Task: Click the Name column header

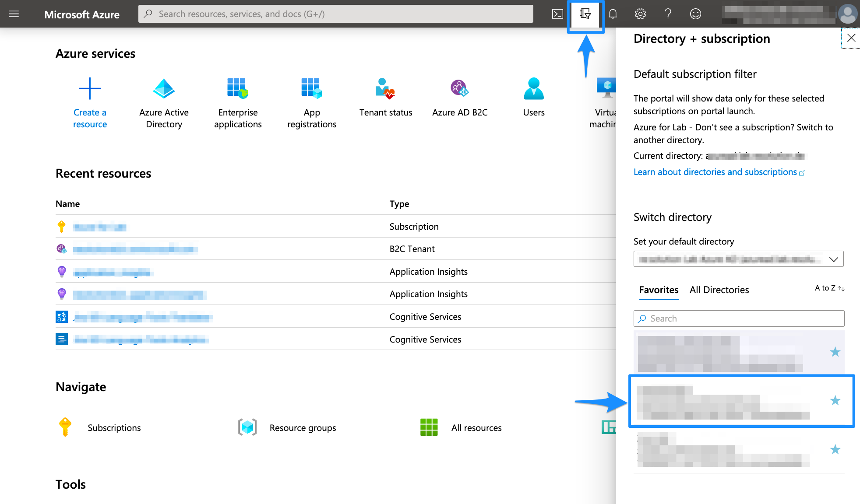Action: (x=67, y=204)
